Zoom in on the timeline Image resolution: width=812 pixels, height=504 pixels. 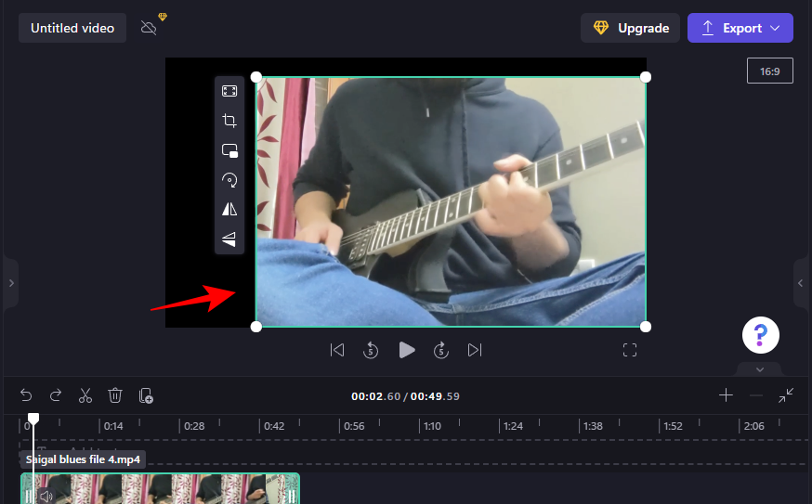click(x=726, y=395)
